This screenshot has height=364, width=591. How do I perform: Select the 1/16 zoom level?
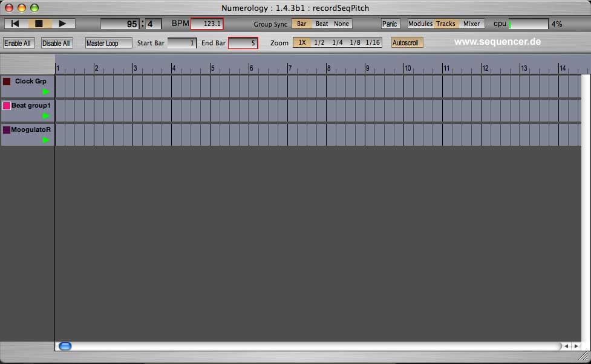click(x=373, y=42)
